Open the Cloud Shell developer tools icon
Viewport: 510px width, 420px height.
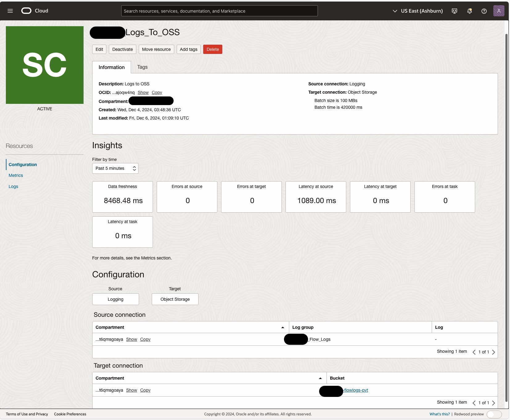tap(454, 11)
